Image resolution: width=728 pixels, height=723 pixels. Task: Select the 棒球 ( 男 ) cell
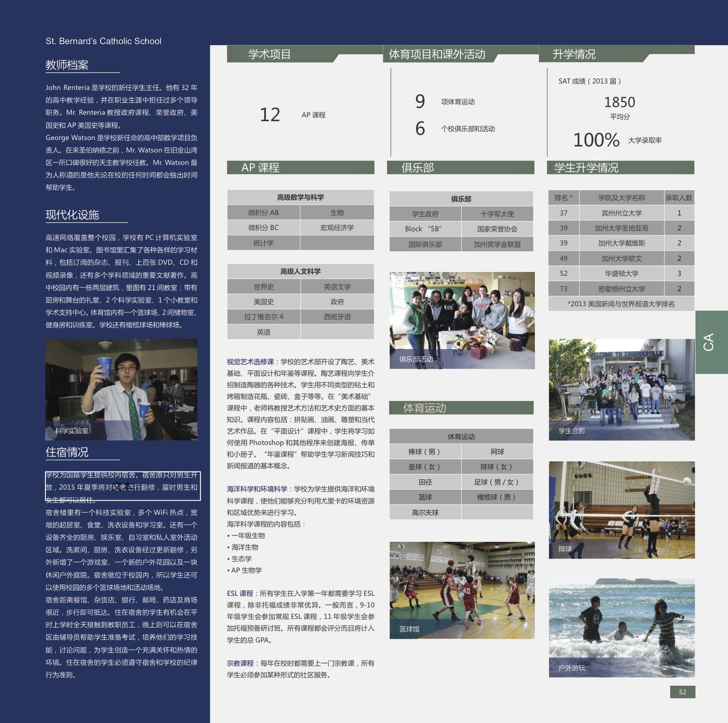click(x=425, y=451)
